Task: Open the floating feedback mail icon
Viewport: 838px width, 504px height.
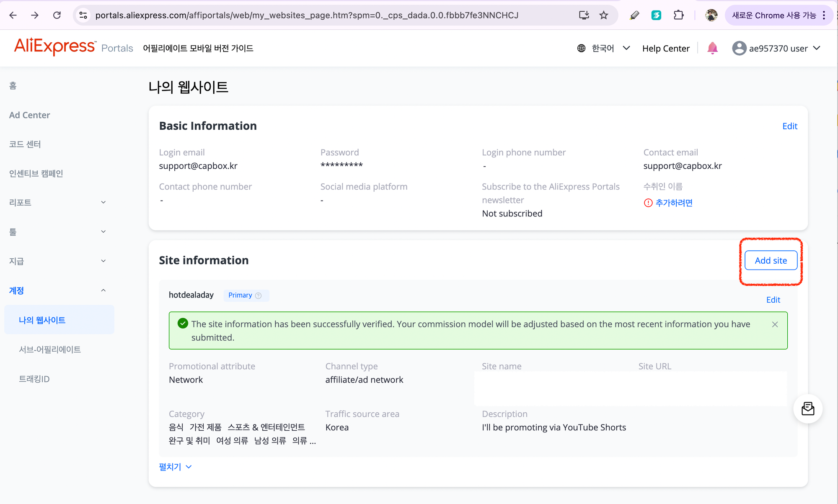Action: click(808, 409)
